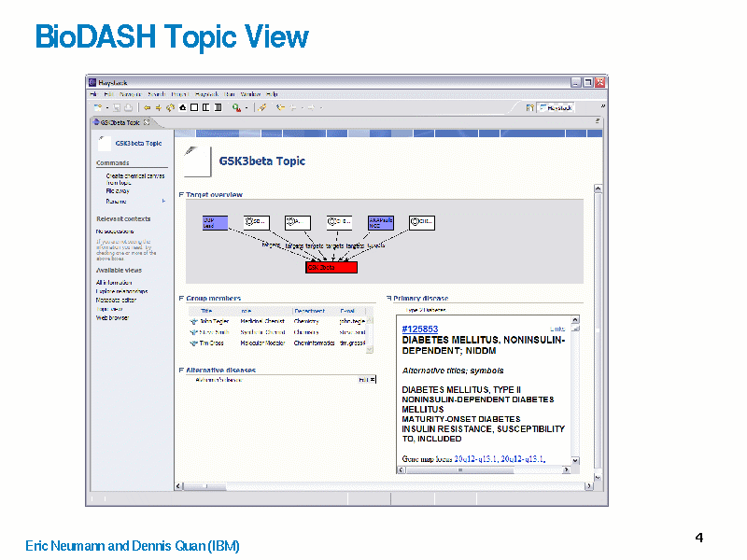This screenshot has height=560, width=747.
Task: Click the single-pane layout toolbar icon
Action: coord(194,107)
